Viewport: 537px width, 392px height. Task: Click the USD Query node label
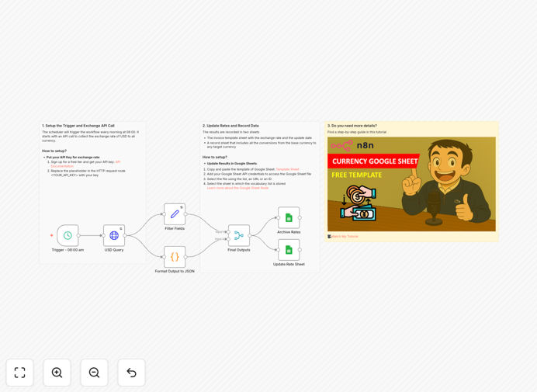pos(114,250)
